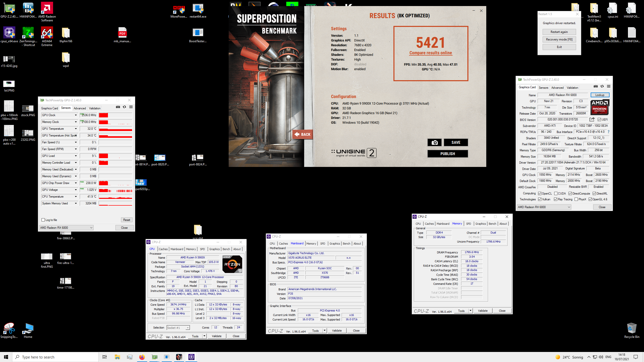
Task: Open the hamburger menu in GPU-Z Sensors window
Action: coord(131,107)
